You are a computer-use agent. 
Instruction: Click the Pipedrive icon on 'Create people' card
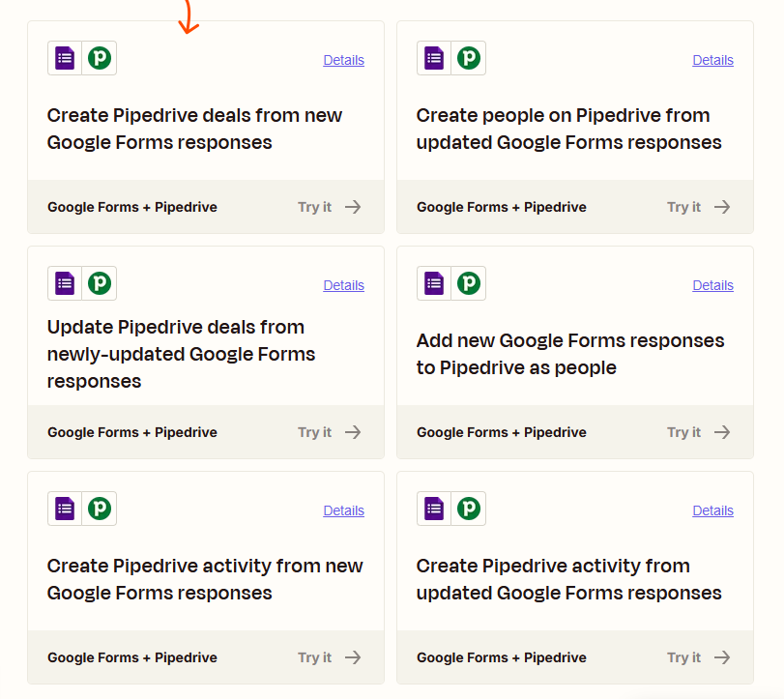[x=468, y=58]
